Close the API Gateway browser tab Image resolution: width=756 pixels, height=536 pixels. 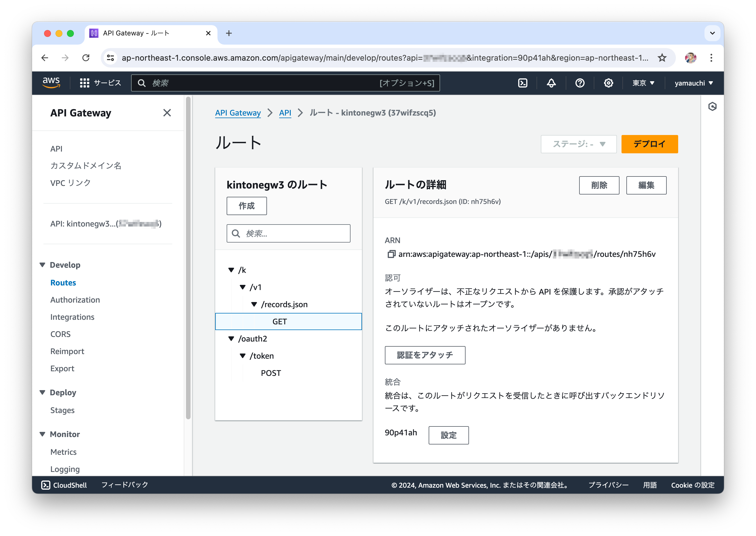[208, 33]
